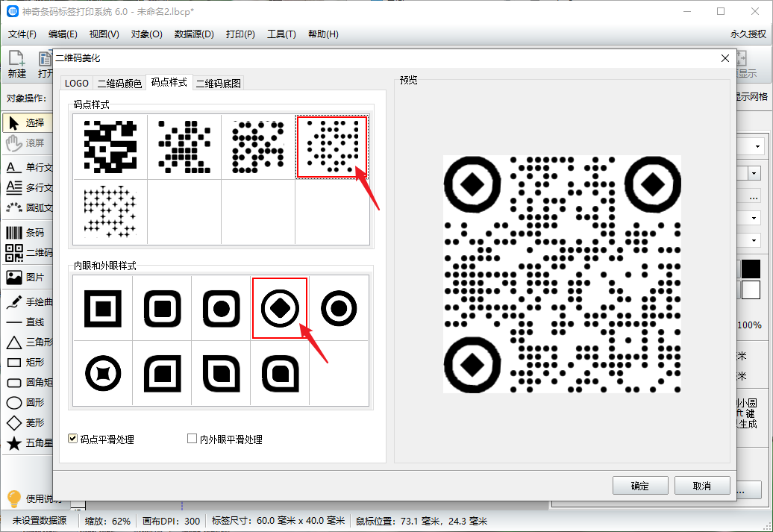The height and width of the screenshot is (532, 773).
Task: Select the large connected round dots style
Action: [x=258, y=147]
